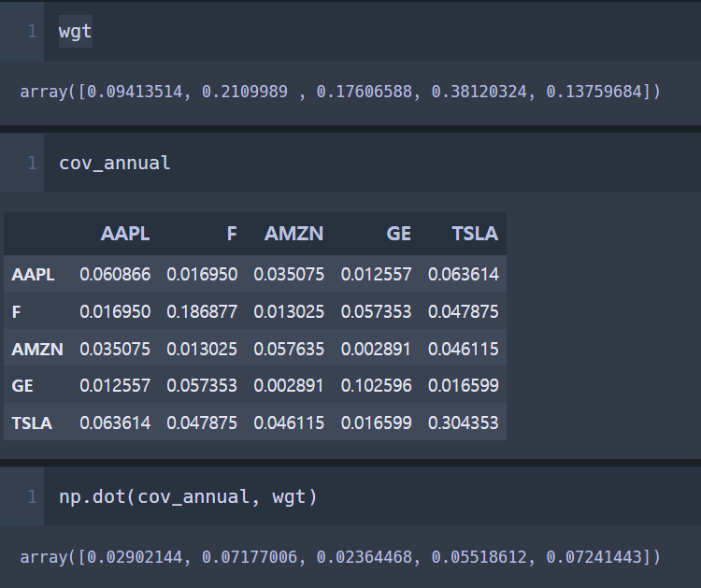Select value 0.02902144 in the np.dot output
This screenshot has height=588, width=701.
135,557
